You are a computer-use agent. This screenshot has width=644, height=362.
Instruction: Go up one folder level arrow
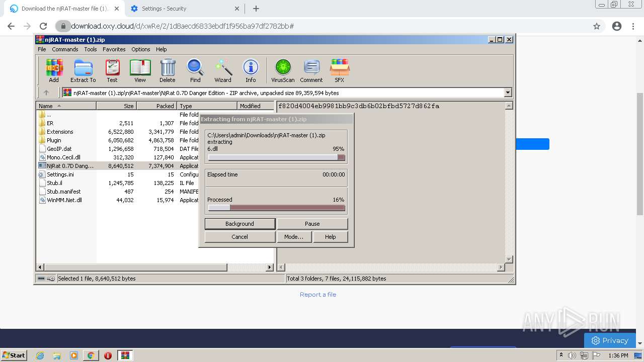coord(46,93)
